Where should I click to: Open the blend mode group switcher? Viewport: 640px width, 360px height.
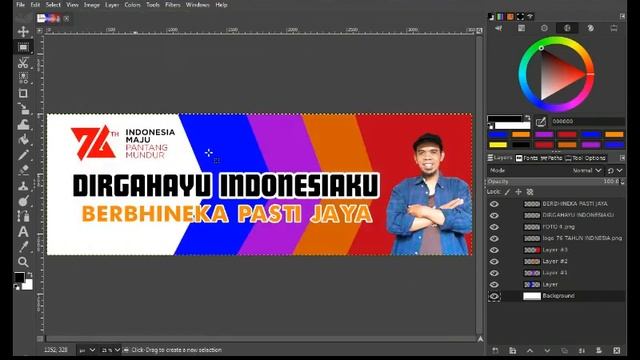click(615, 170)
